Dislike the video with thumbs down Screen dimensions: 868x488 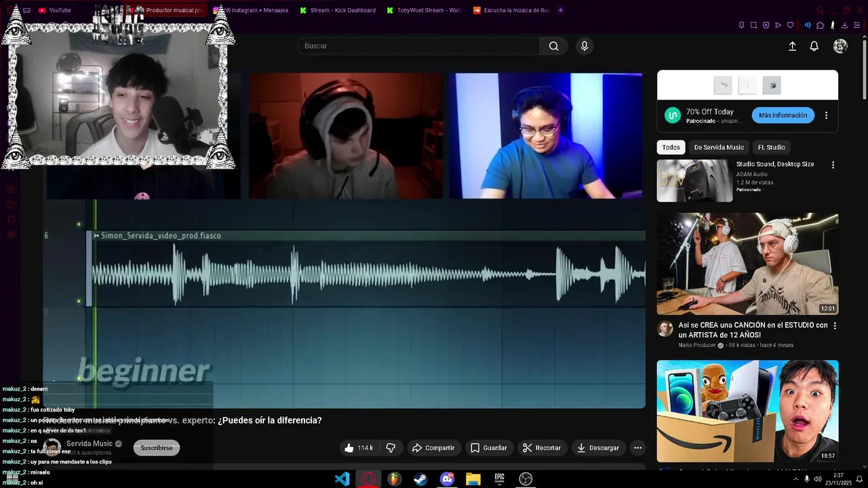pos(391,448)
